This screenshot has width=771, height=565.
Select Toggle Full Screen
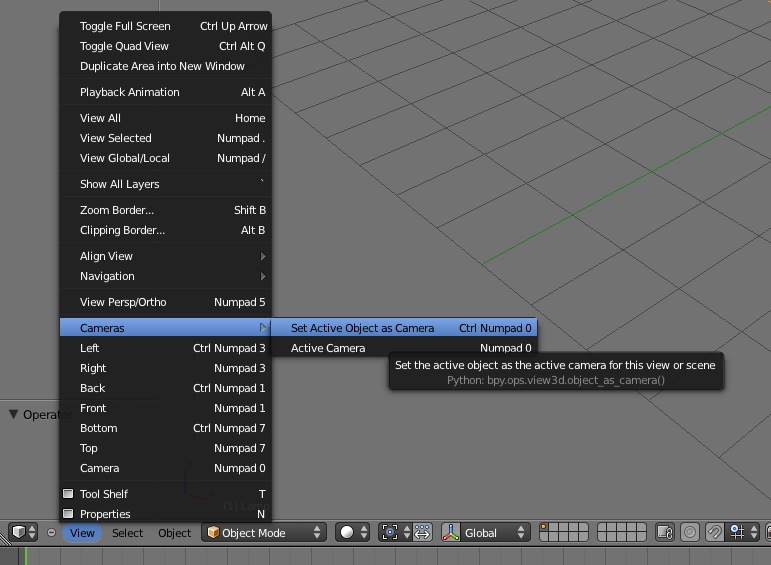click(x=166, y=26)
